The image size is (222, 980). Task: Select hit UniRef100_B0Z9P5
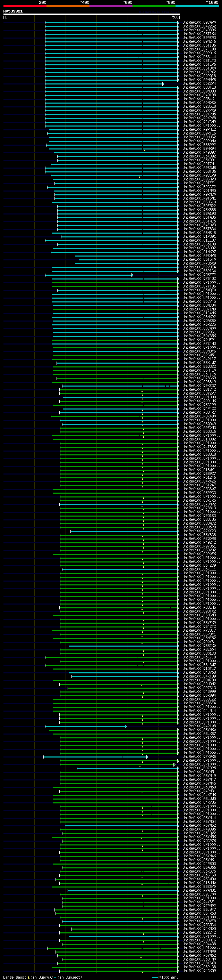click(x=199, y=768)
